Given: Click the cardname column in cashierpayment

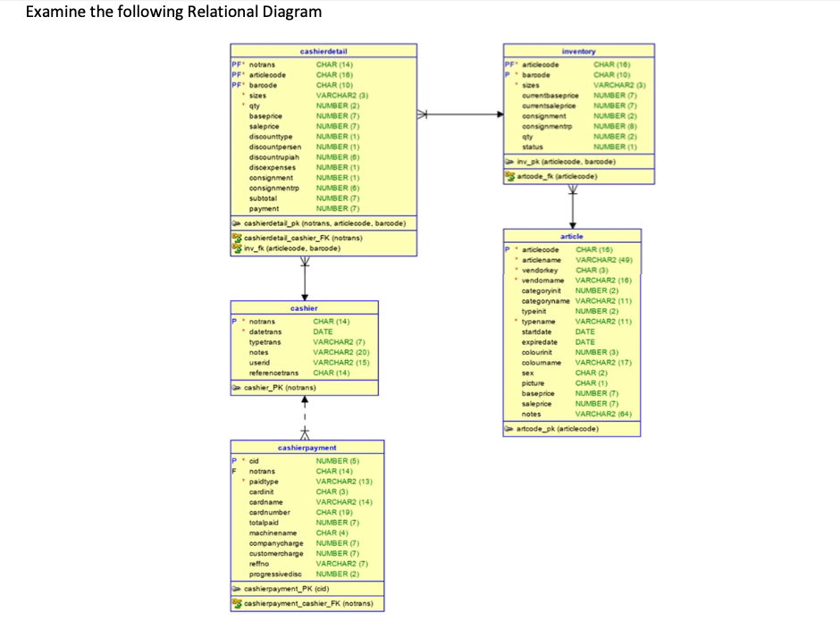Looking at the screenshot, I should pyautogui.click(x=265, y=502).
